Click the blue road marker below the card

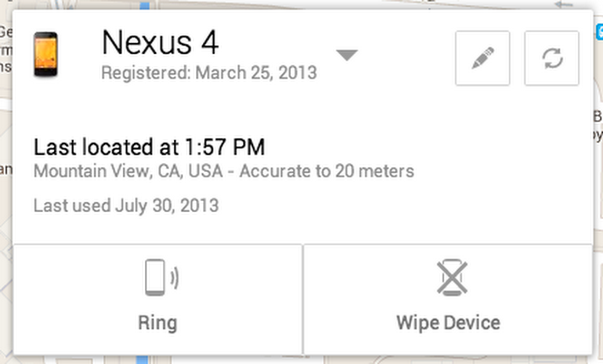tap(142, 360)
